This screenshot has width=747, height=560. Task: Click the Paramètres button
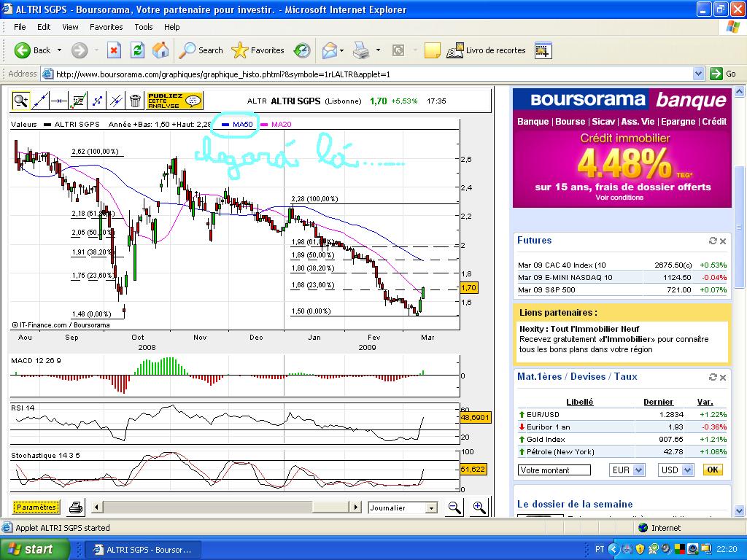pyautogui.click(x=36, y=507)
